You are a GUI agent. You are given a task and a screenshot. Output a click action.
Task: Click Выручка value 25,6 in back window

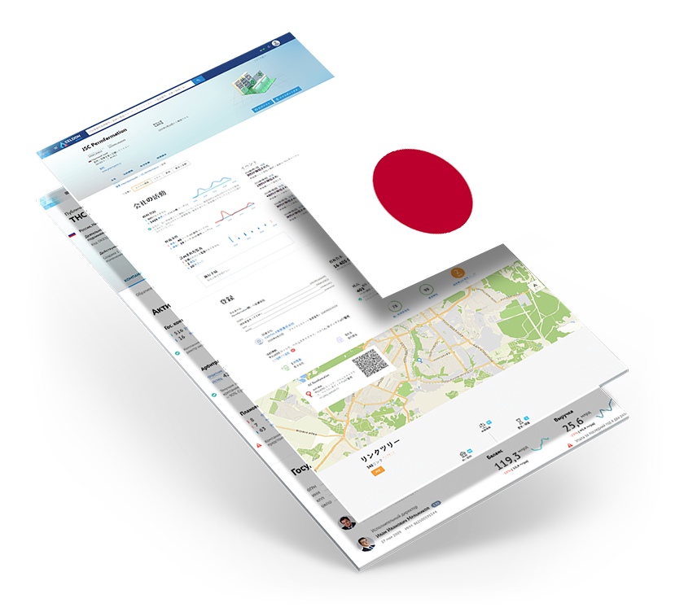572,424
